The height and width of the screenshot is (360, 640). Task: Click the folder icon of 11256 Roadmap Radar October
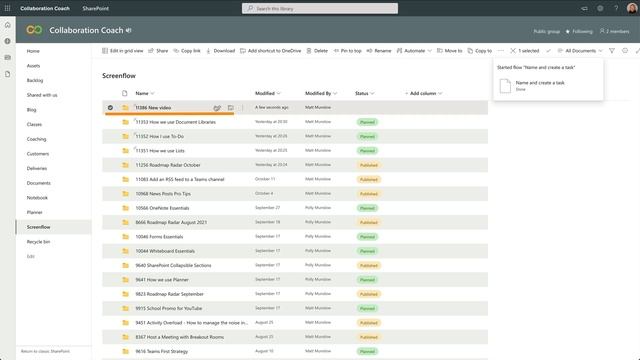(125, 165)
